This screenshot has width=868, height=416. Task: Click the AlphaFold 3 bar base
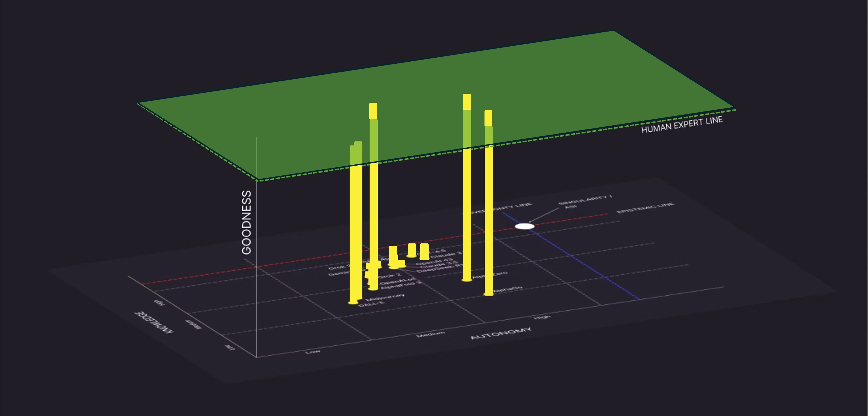373,288
